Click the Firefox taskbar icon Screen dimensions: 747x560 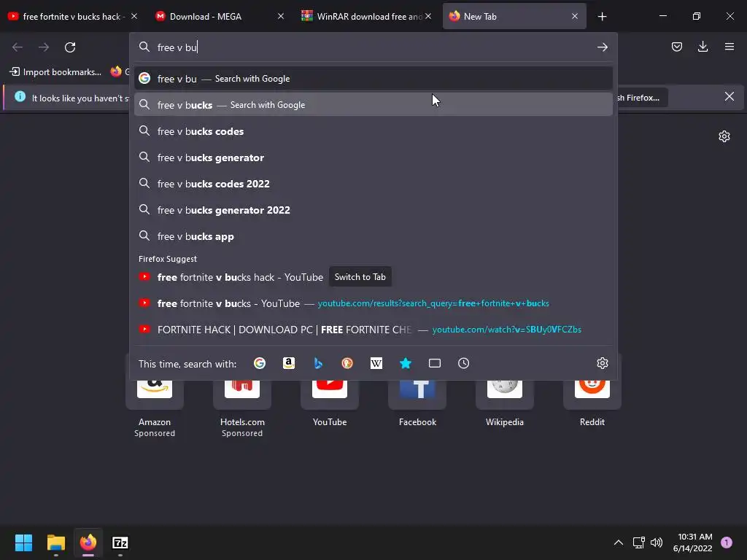(x=88, y=542)
